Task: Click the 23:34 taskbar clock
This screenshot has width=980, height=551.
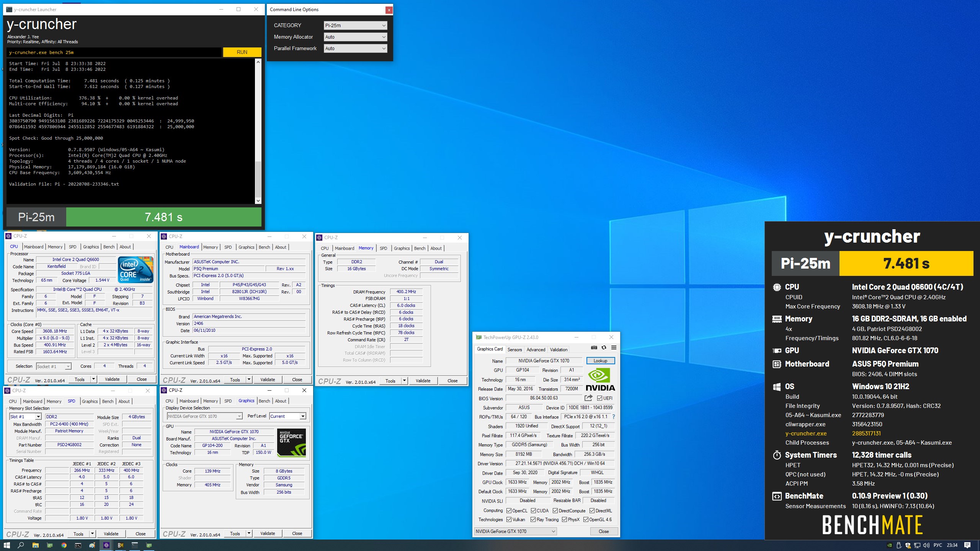Action: [x=952, y=545]
